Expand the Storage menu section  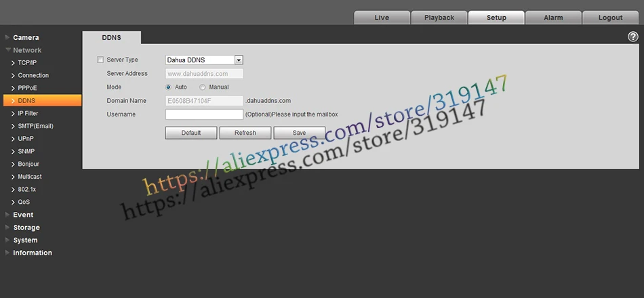click(26, 228)
